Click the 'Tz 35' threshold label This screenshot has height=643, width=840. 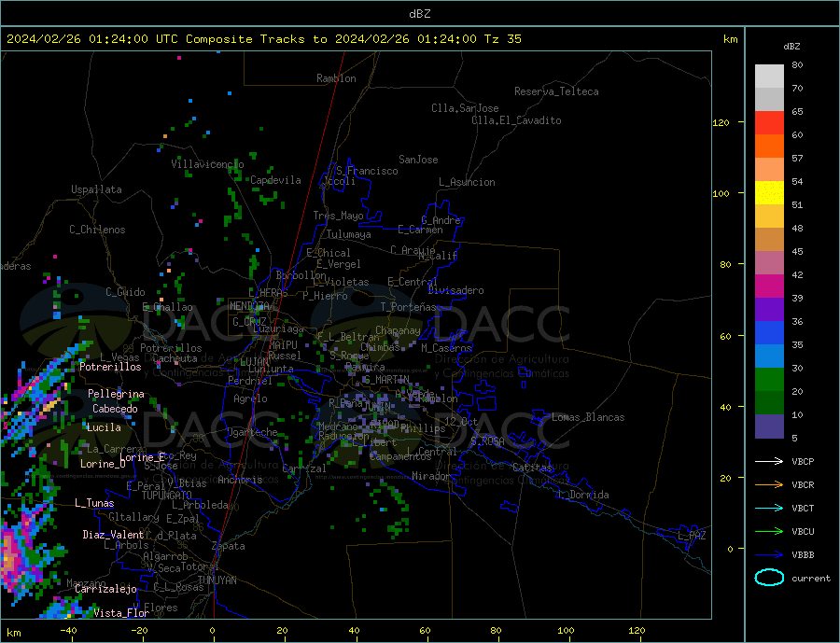[x=502, y=39]
